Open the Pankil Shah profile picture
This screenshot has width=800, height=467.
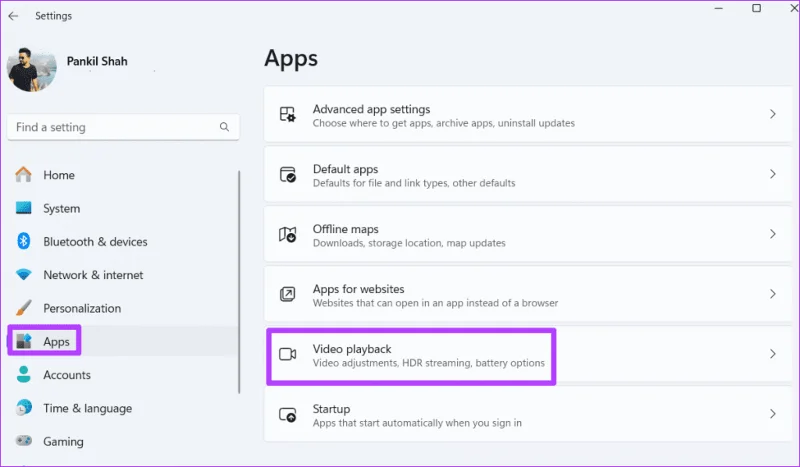click(32, 70)
